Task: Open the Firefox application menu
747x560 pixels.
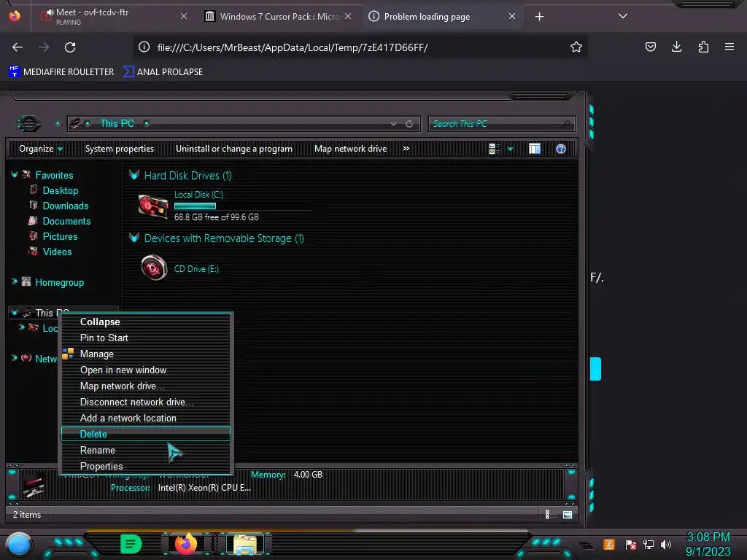Action: point(729,47)
